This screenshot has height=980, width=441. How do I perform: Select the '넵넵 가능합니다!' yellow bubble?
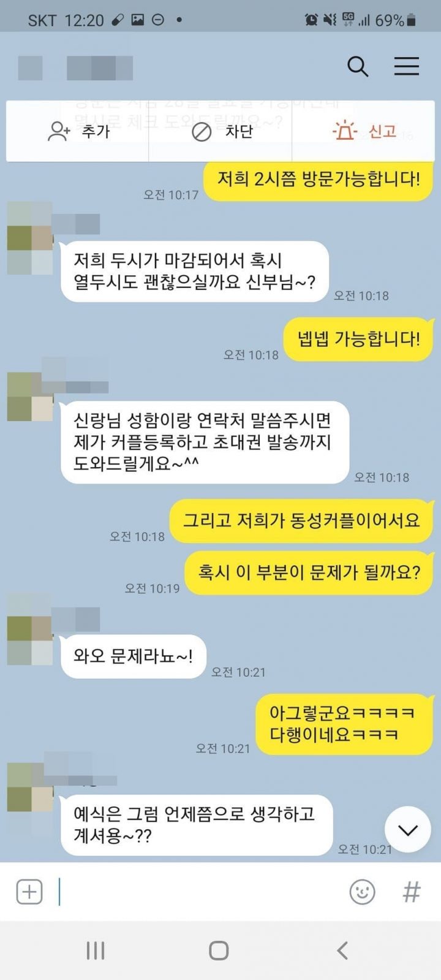click(358, 339)
